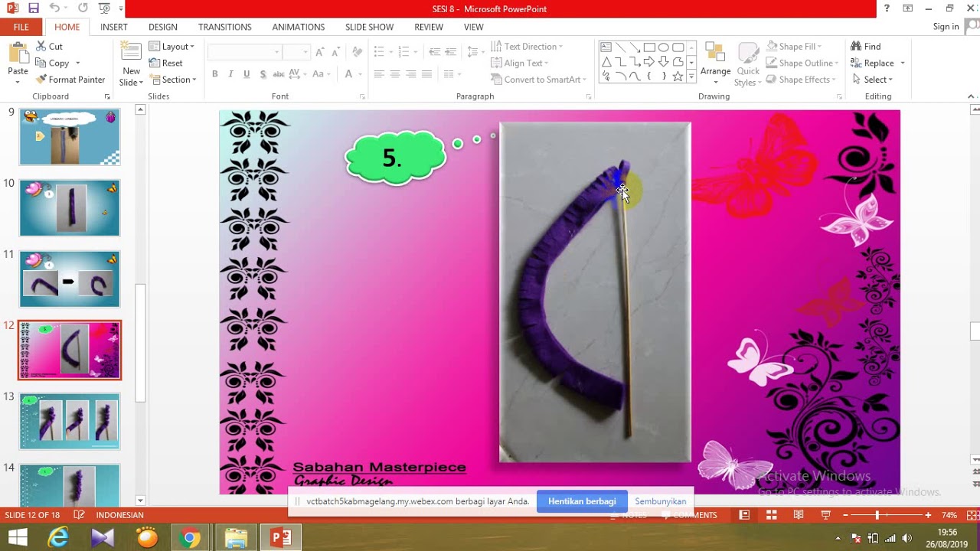
Task: Click the Hentikan berbagi button
Action: point(582,501)
